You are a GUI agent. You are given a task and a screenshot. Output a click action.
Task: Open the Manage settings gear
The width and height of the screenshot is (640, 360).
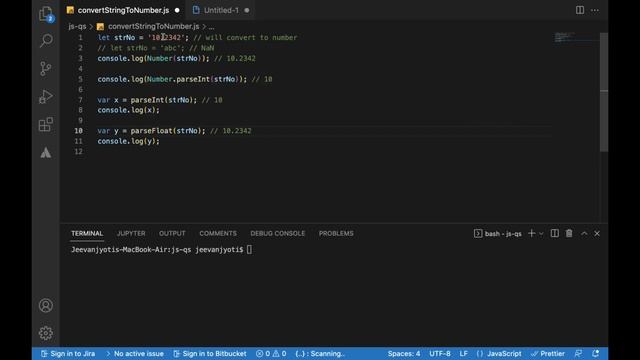click(x=46, y=333)
